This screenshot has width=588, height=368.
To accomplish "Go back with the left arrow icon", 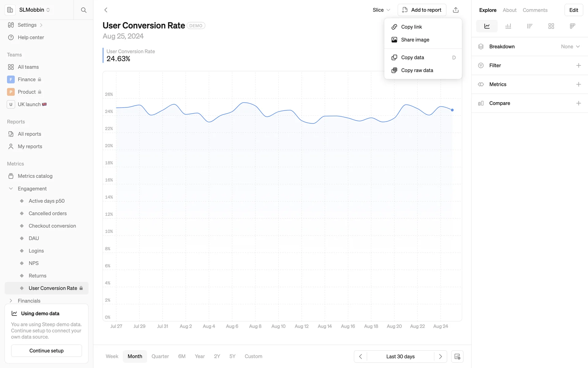I will click(x=106, y=10).
